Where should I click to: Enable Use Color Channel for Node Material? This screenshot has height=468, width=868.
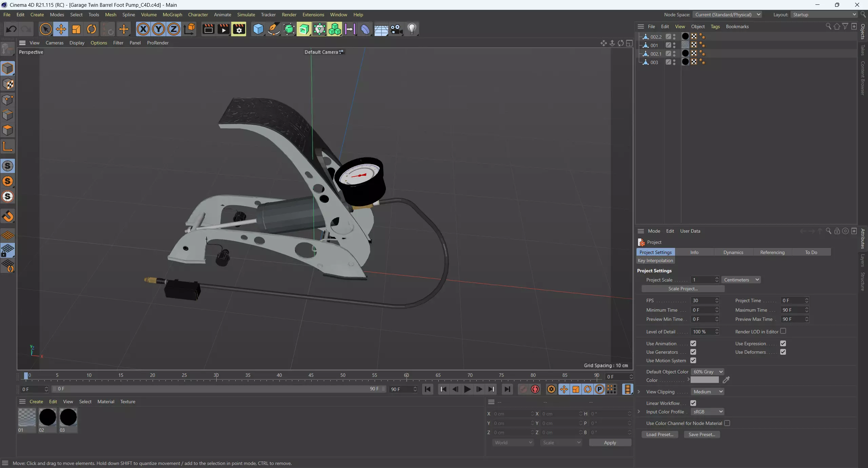(x=727, y=423)
